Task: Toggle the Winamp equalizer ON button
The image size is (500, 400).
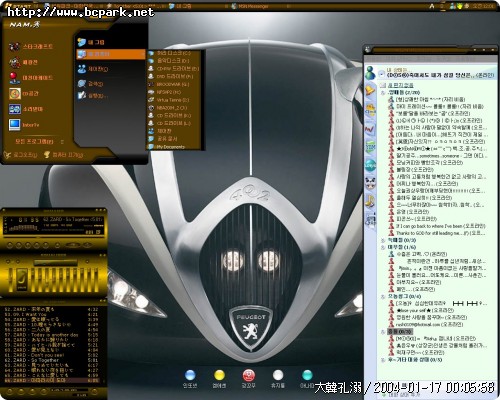Action: tap(8, 261)
